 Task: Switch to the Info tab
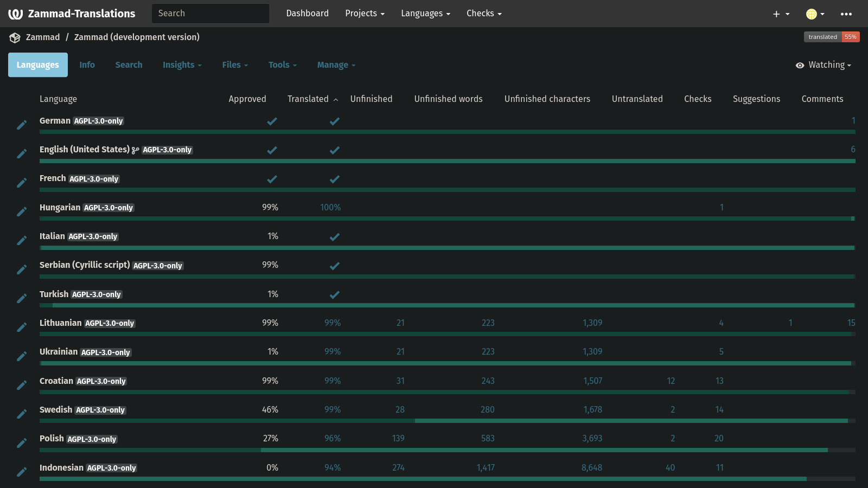tap(87, 65)
